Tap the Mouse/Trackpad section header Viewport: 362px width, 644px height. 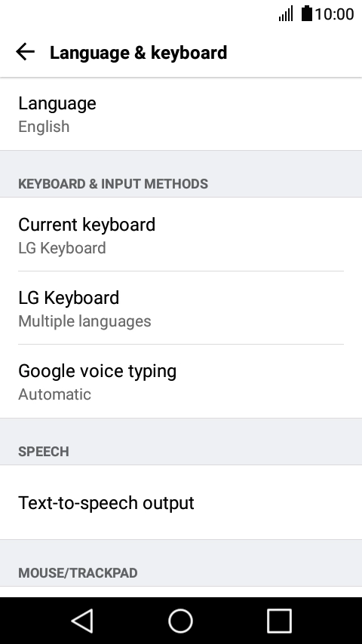78,573
